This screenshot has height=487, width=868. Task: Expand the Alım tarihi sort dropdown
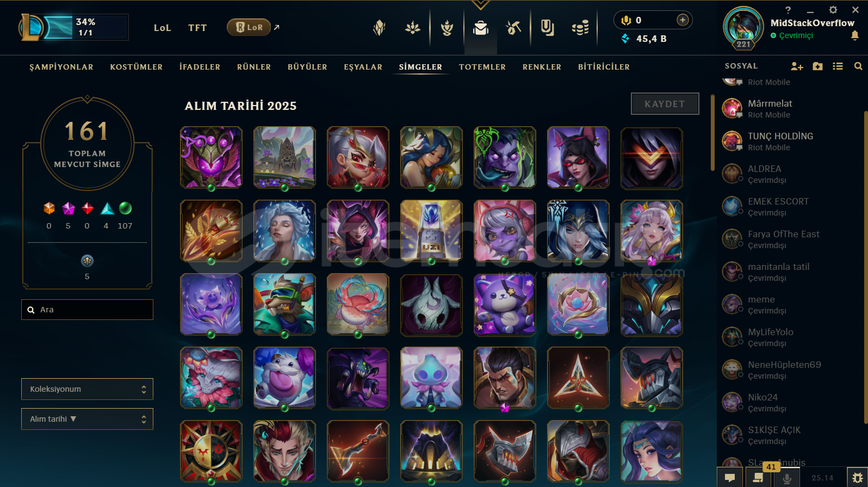point(87,419)
